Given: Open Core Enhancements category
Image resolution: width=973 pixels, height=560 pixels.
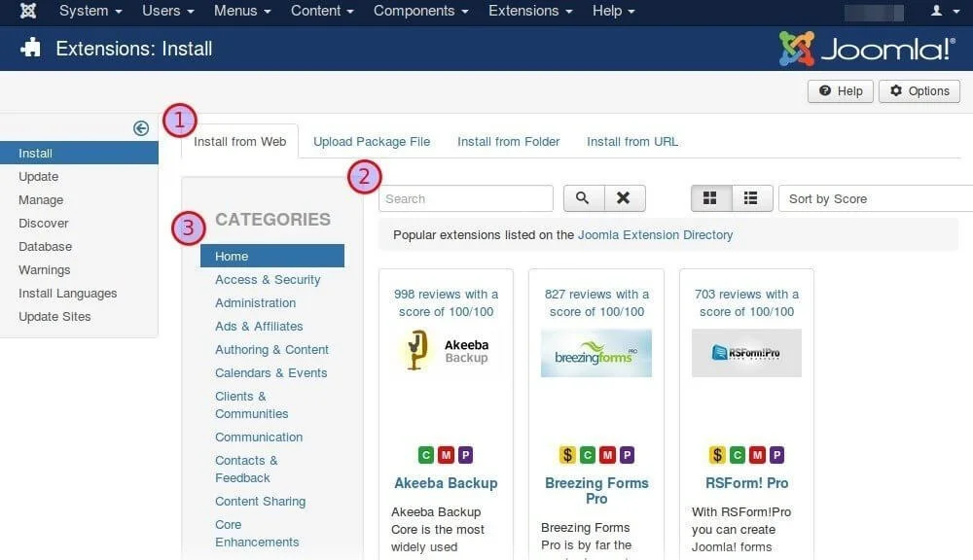Looking at the screenshot, I should point(257,534).
